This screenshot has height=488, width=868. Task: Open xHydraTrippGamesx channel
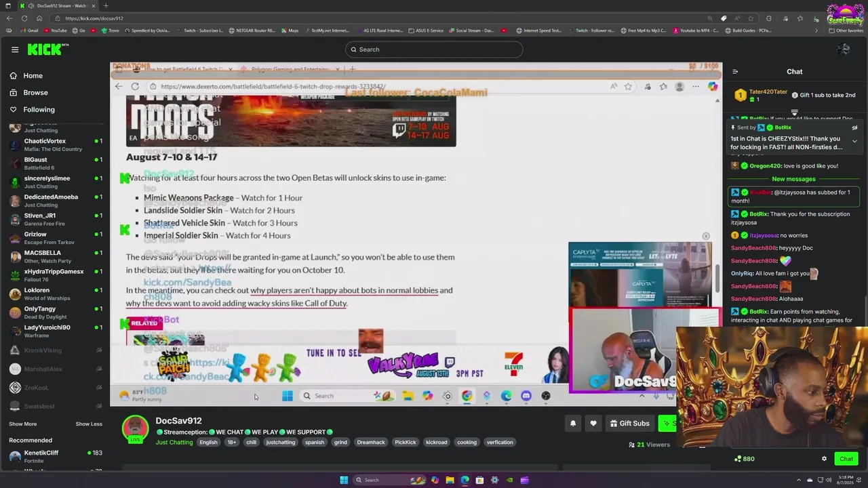(x=56, y=275)
